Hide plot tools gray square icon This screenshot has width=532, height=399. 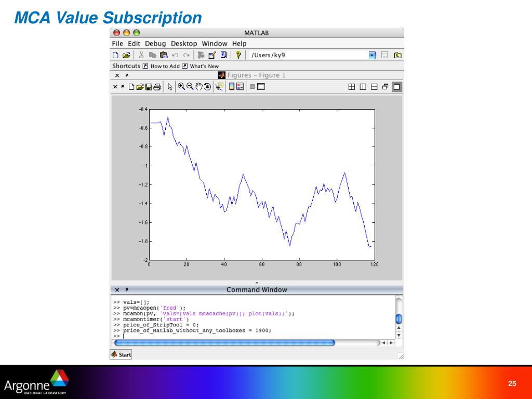pyautogui.click(x=252, y=87)
